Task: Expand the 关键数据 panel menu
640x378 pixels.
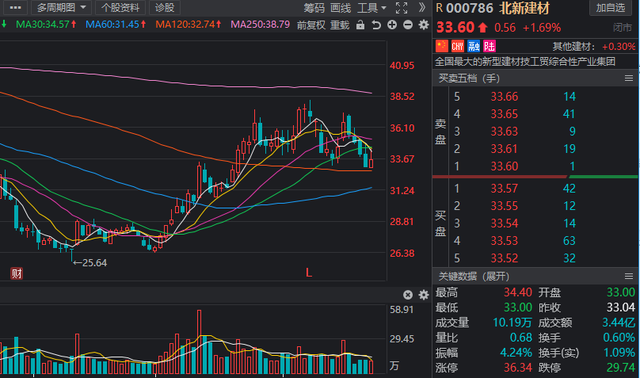Action: click(629, 276)
